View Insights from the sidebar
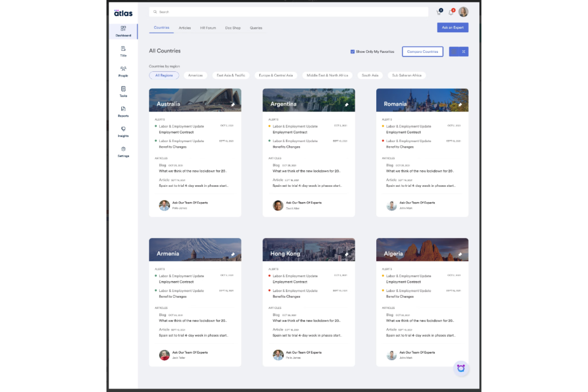The width and height of the screenshot is (588, 392). [123, 131]
